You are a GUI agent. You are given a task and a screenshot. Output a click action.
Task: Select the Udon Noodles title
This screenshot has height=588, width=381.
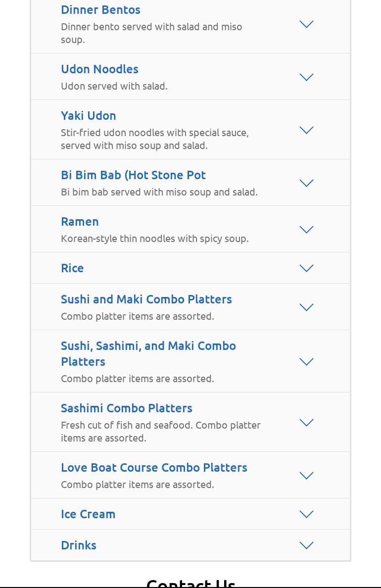pos(99,69)
